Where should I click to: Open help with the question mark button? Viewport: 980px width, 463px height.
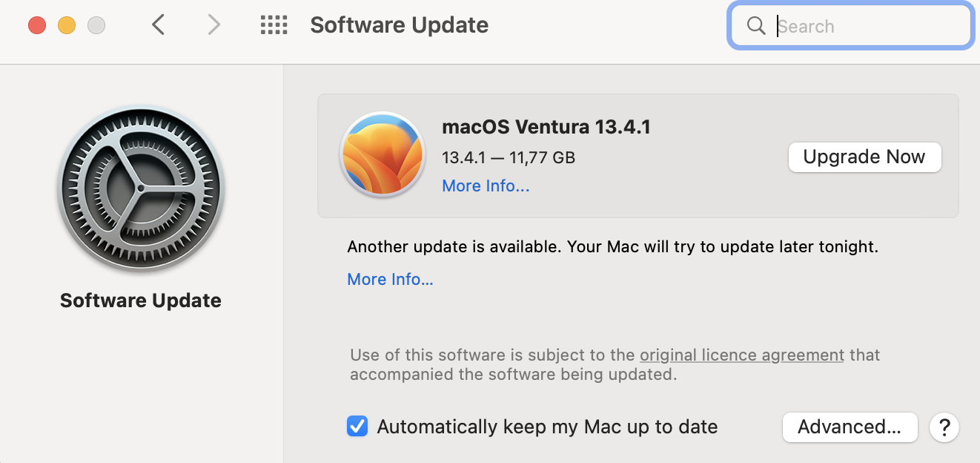[x=944, y=427]
